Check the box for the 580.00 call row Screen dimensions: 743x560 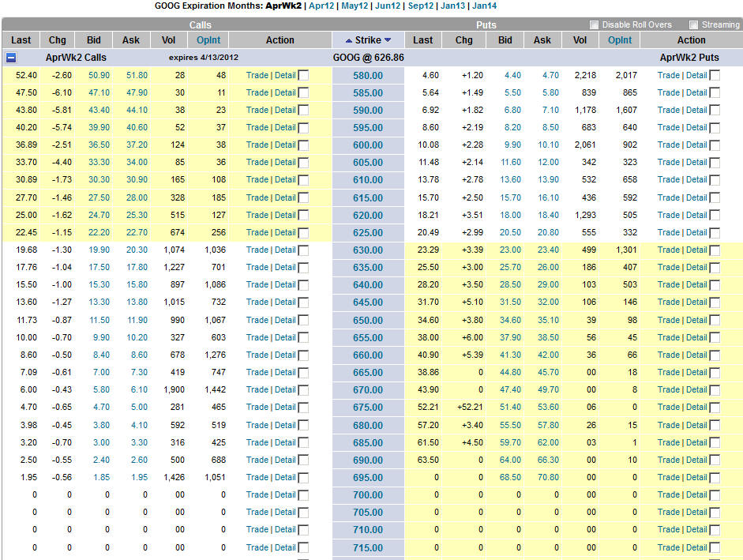[303, 75]
